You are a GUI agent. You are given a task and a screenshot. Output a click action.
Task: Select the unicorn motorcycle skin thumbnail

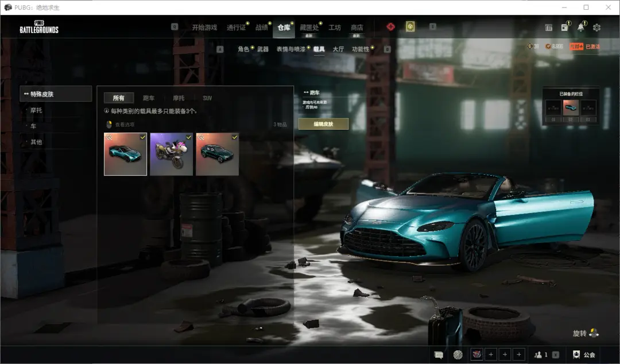pyautogui.click(x=171, y=154)
